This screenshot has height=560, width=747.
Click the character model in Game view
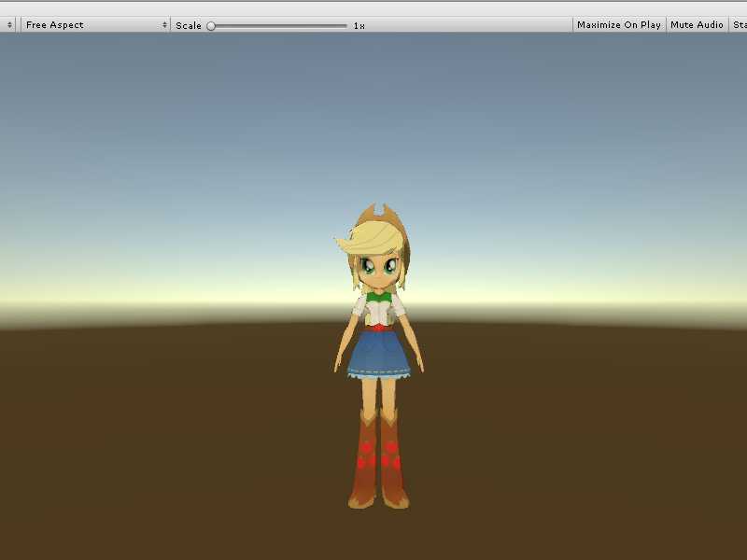pyautogui.click(x=378, y=357)
